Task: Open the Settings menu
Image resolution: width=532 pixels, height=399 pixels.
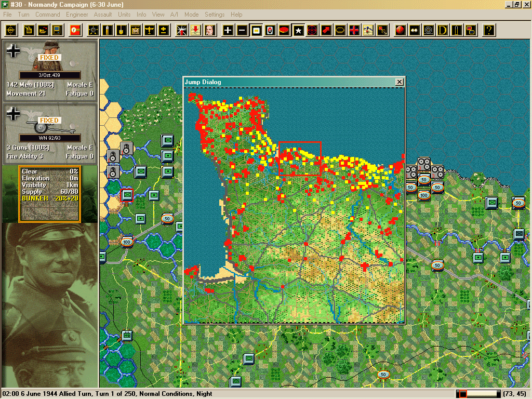Action: click(215, 15)
